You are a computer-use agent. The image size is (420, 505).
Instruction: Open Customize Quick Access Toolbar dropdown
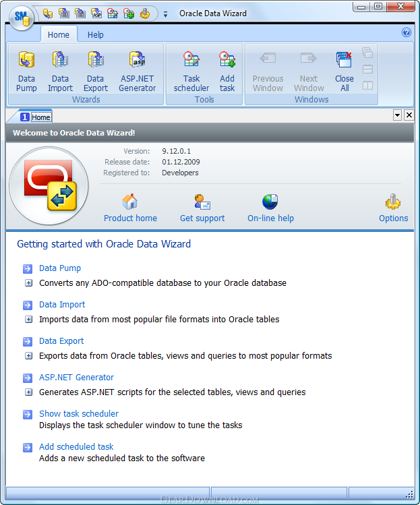(165, 14)
